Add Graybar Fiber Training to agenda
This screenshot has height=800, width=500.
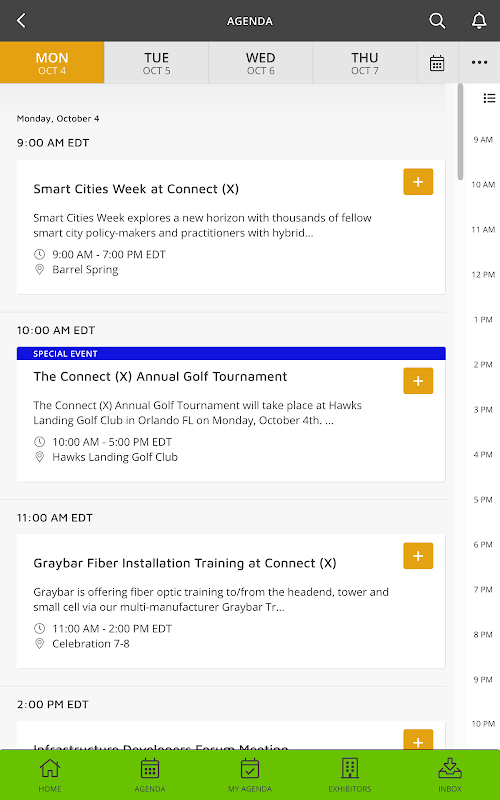418,556
